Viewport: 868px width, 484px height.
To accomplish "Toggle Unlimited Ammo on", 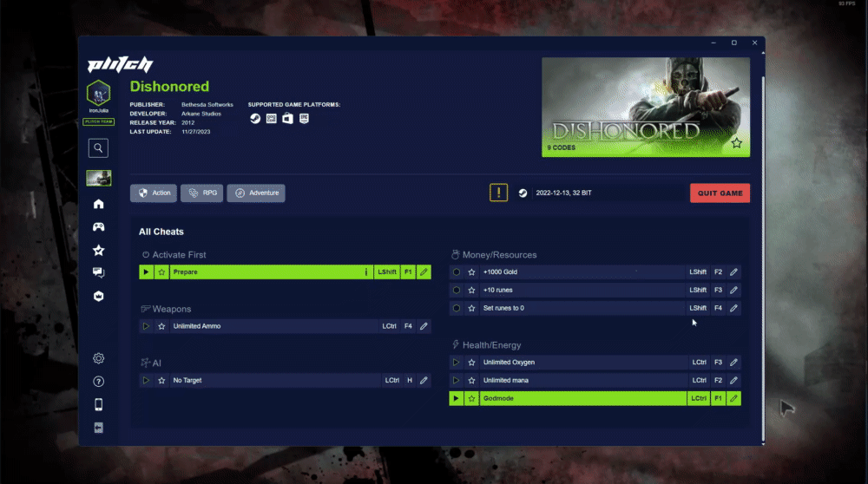I will (x=146, y=326).
